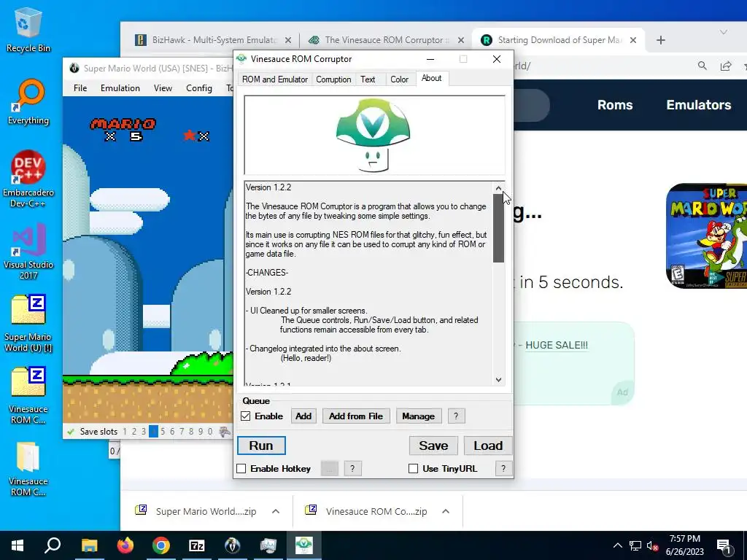Select BizHawk save slot 0
The height and width of the screenshot is (560, 747).
coord(210,432)
